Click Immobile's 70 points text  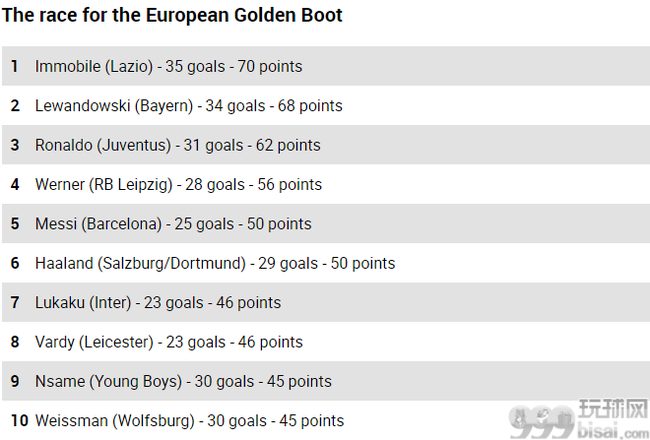pyautogui.click(x=270, y=67)
